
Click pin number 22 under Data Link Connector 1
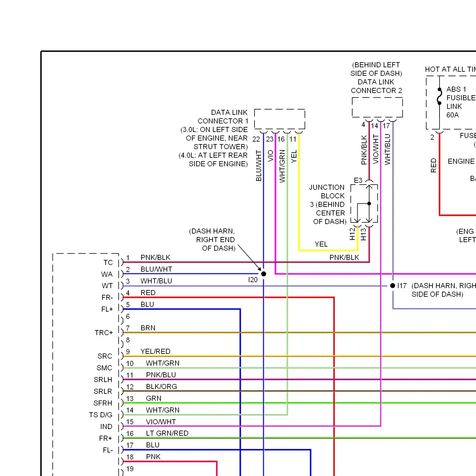[x=256, y=139]
